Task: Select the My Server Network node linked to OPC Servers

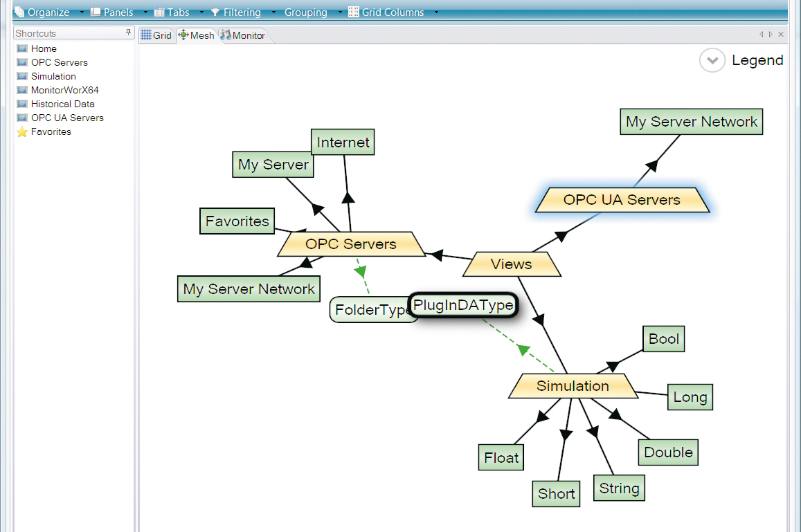Action: click(249, 289)
